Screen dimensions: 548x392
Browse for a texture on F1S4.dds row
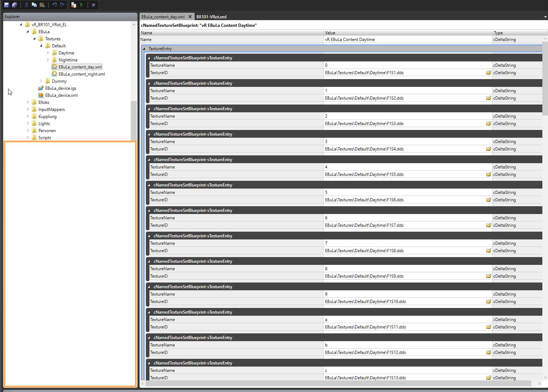tap(488, 149)
